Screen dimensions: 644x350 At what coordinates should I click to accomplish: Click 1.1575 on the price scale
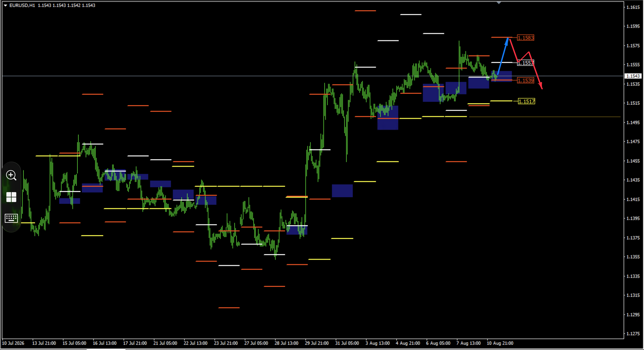(633, 46)
